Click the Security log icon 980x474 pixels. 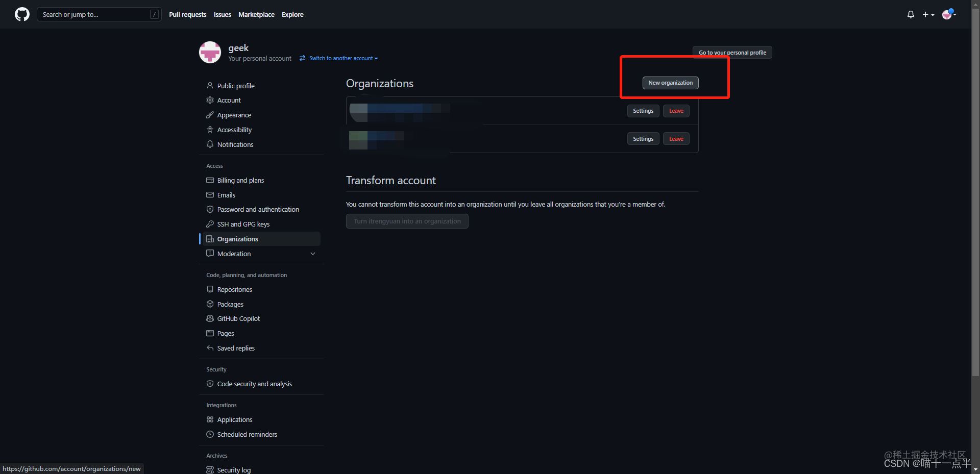tap(210, 470)
